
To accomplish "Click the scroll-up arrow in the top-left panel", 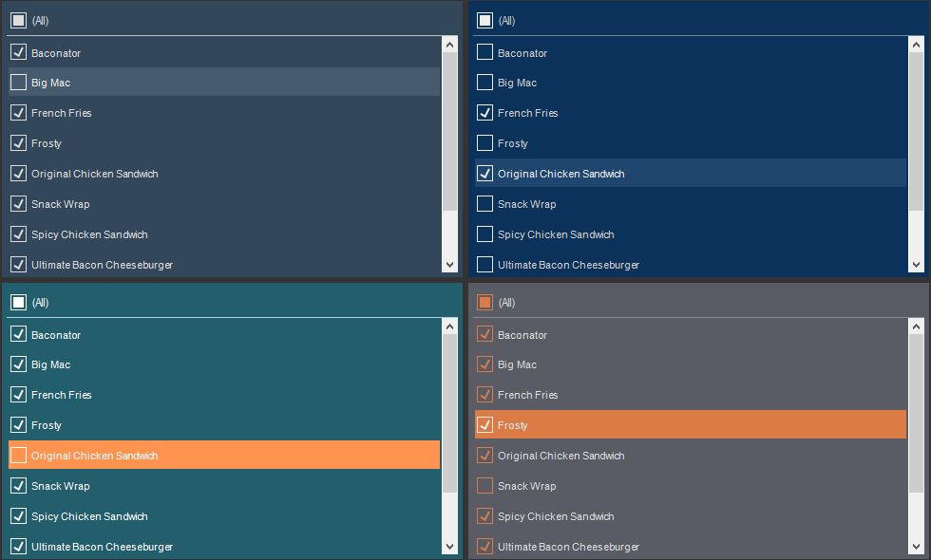I will pos(449,44).
